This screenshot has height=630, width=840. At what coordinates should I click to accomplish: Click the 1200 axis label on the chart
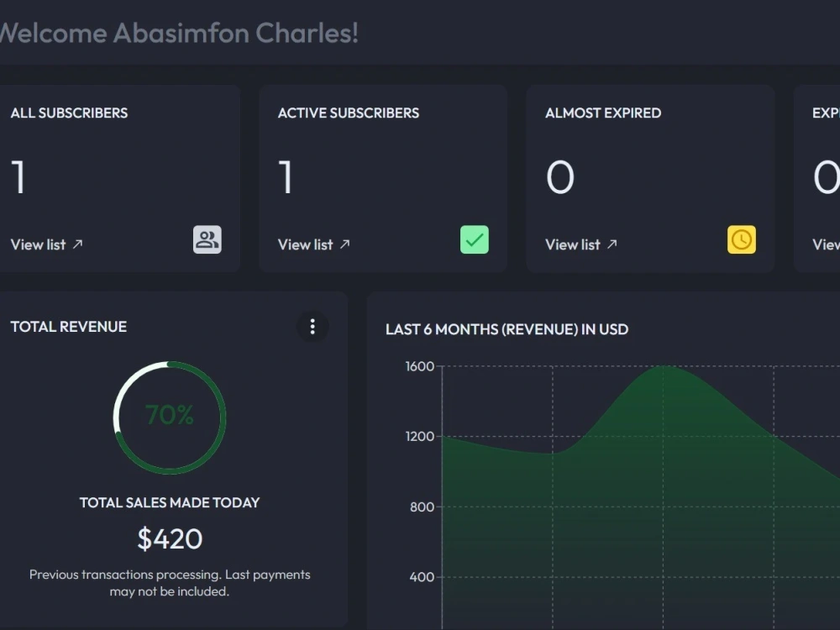tap(419, 437)
